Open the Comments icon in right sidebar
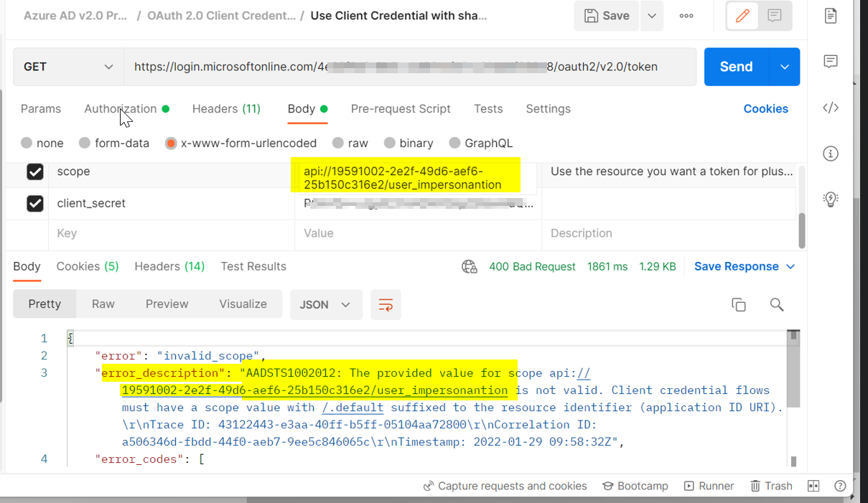Viewport: 868px width, 503px height. (x=831, y=62)
